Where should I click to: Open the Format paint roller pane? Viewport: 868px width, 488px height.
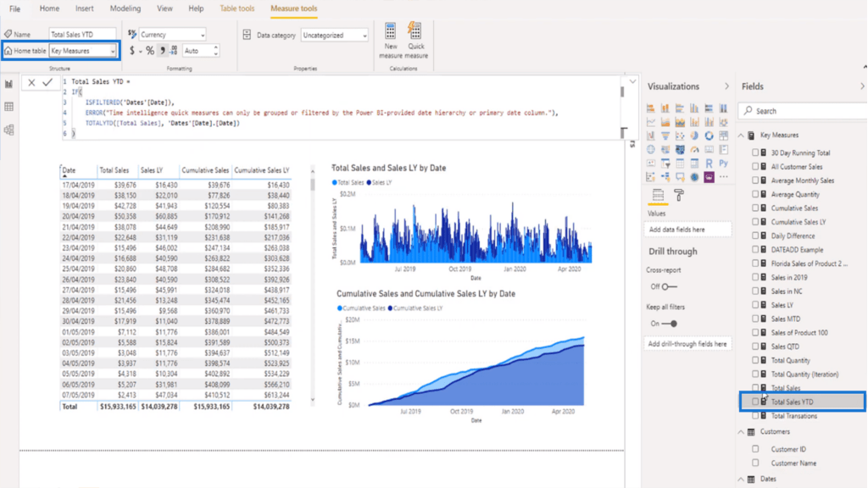(679, 195)
